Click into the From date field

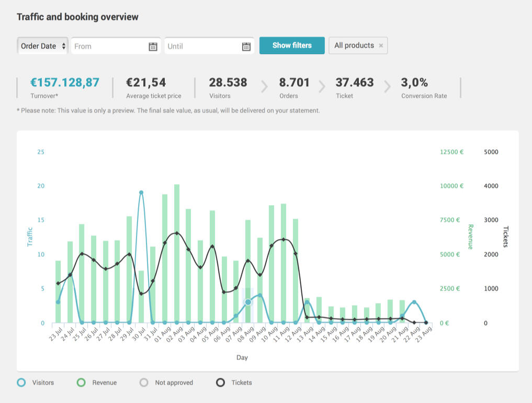point(109,46)
